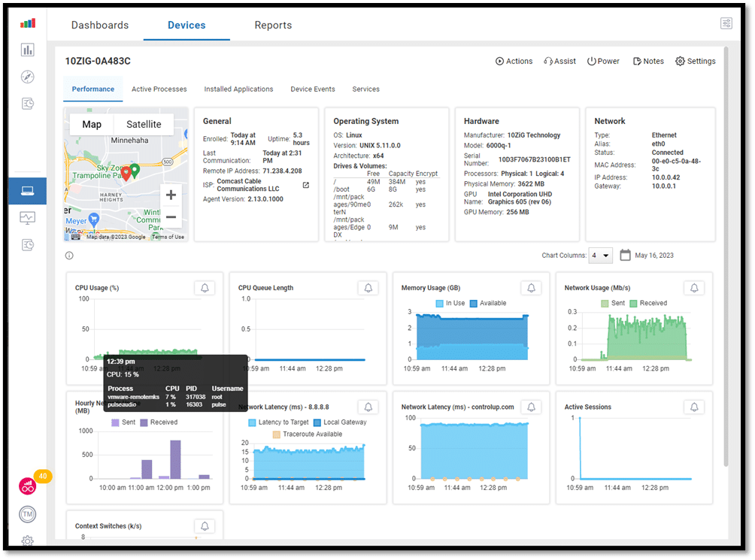The image size is (755, 560).
Task: Open the map Terms of Use link
Action: pyautogui.click(x=168, y=237)
